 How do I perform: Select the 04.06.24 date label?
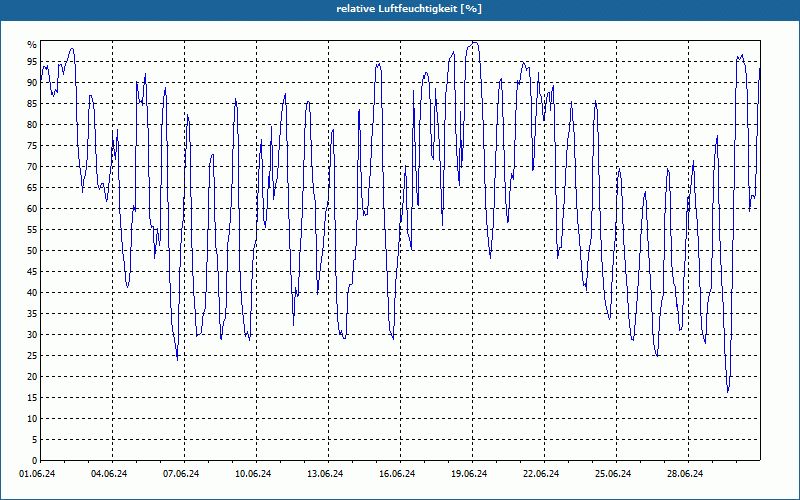pos(109,474)
